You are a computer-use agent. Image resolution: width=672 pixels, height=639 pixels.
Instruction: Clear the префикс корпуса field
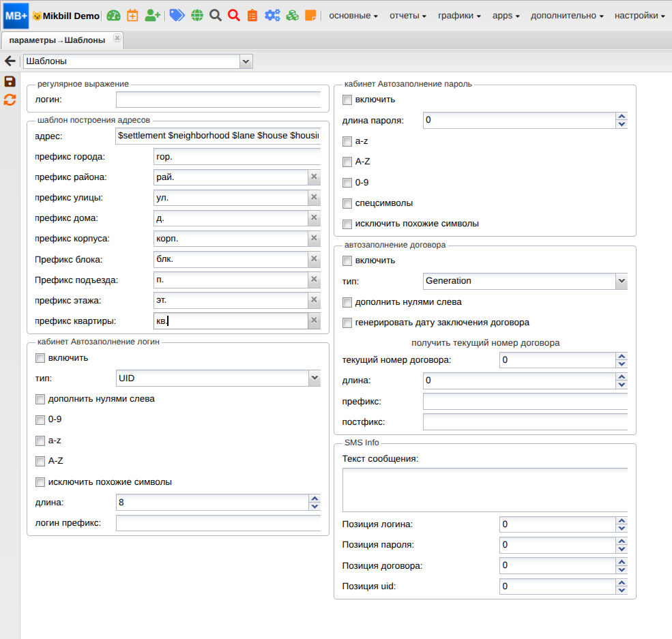[x=314, y=238]
